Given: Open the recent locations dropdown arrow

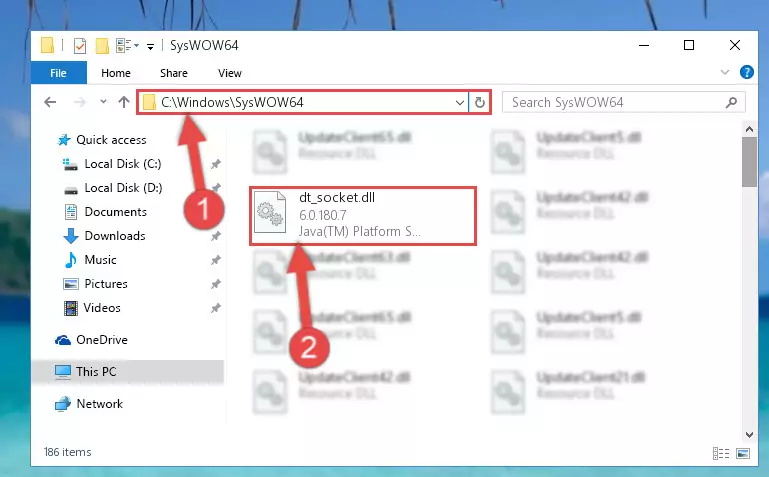Looking at the screenshot, I should (x=103, y=102).
